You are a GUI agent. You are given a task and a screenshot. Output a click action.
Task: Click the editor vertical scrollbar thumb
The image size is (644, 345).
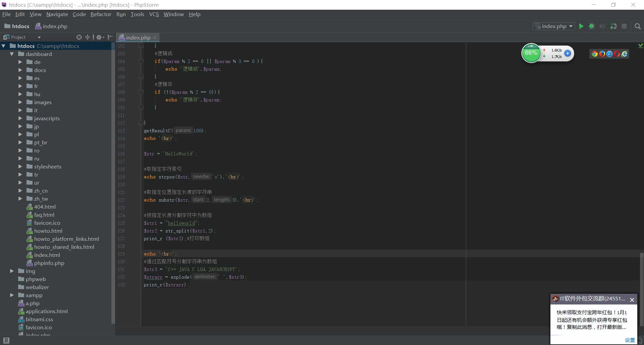point(642,289)
